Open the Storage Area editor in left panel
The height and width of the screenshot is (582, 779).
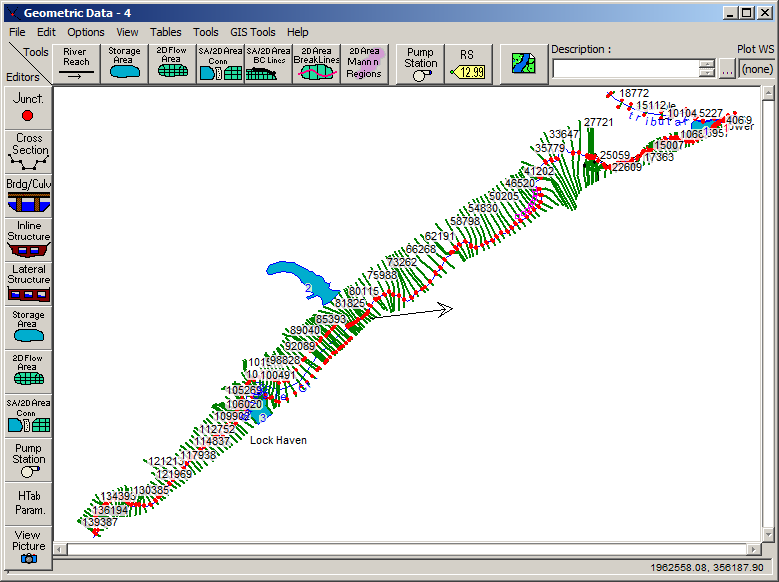coord(28,327)
